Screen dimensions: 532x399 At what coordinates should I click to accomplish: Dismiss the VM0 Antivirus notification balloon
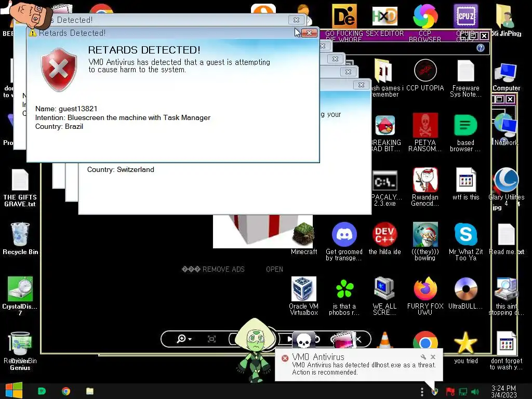tap(433, 357)
